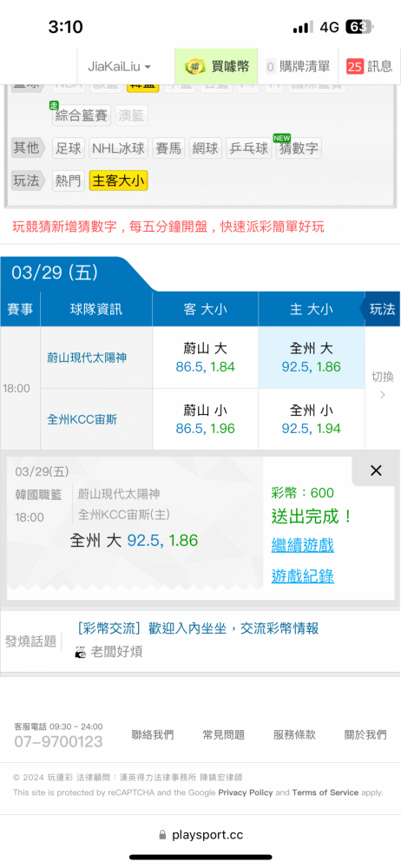Tap the 買噱幣 coin icon

coord(195,67)
